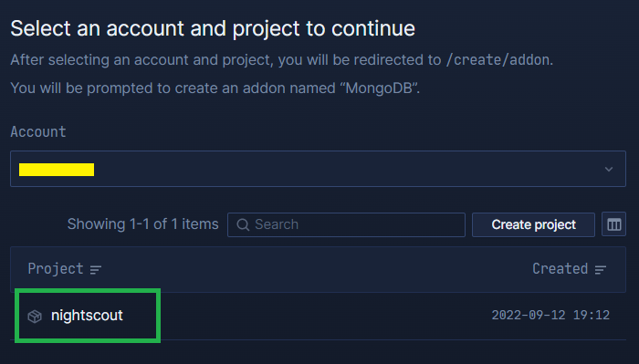
Task: Click the empty area of nightscout row
Action: pos(306,316)
